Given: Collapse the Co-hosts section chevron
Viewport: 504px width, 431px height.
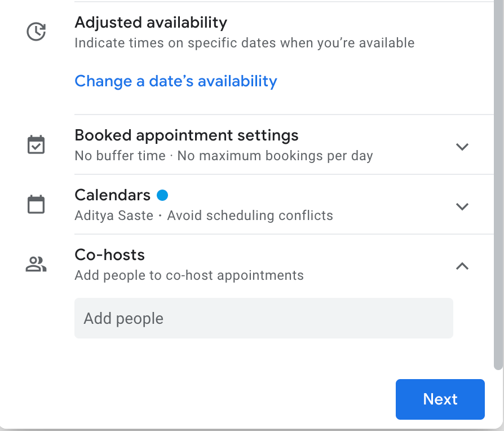Looking at the screenshot, I should coord(462,266).
